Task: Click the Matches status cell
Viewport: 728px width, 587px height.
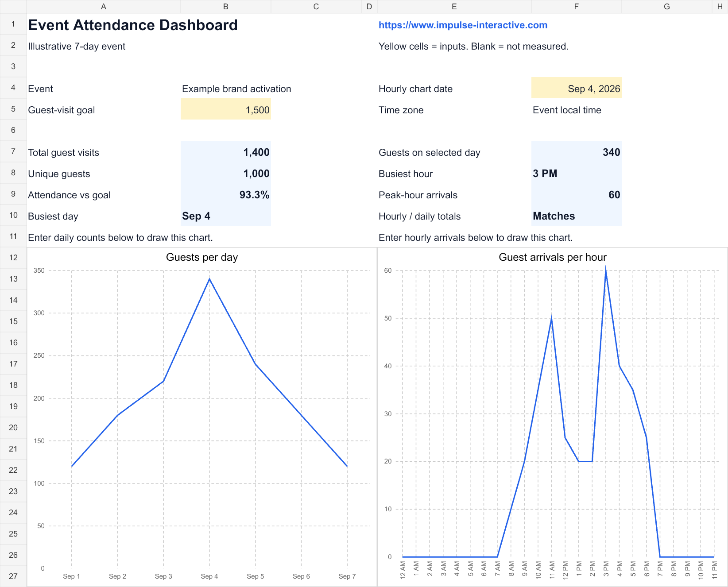Action: (577, 216)
